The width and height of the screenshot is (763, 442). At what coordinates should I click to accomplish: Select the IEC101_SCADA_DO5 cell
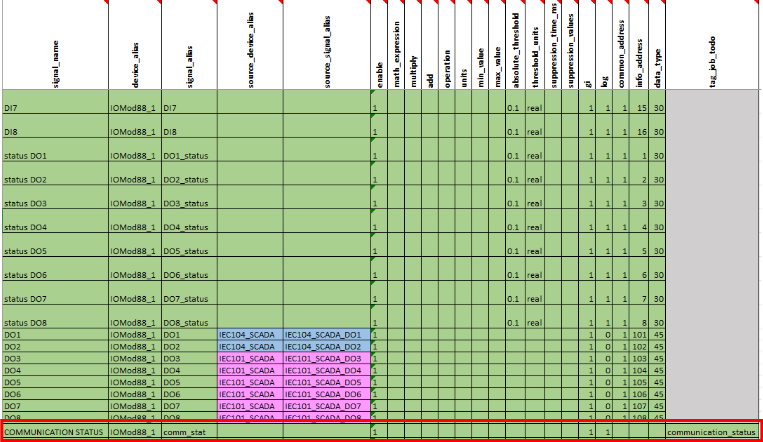click(x=327, y=382)
